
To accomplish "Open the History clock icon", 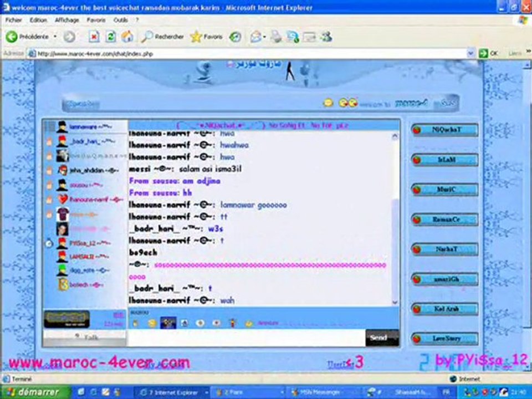I will click(235, 37).
